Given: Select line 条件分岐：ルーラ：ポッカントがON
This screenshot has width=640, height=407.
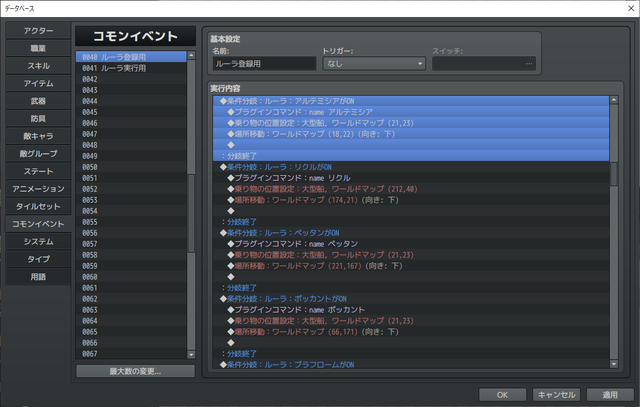Looking at the screenshot, I should point(411,299).
